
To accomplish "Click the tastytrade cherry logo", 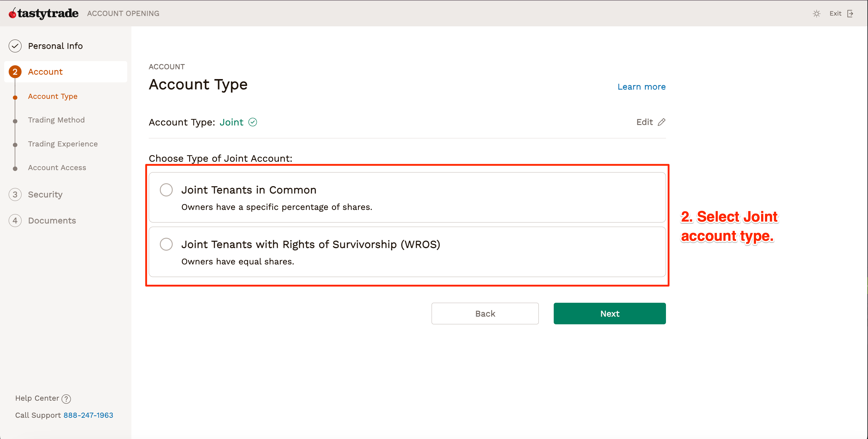I will click(12, 13).
